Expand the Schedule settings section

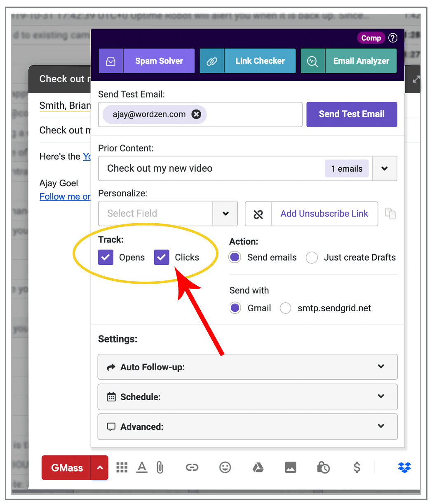[247, 397]
